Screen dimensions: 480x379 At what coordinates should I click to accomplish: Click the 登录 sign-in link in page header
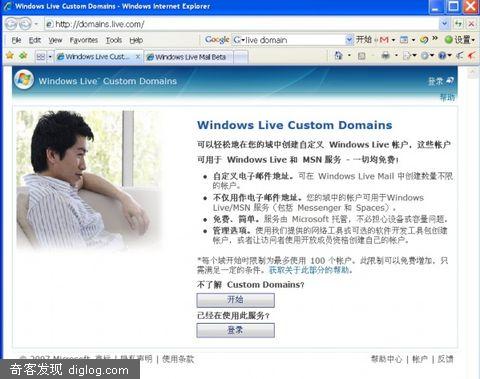[x=441, y=81]
